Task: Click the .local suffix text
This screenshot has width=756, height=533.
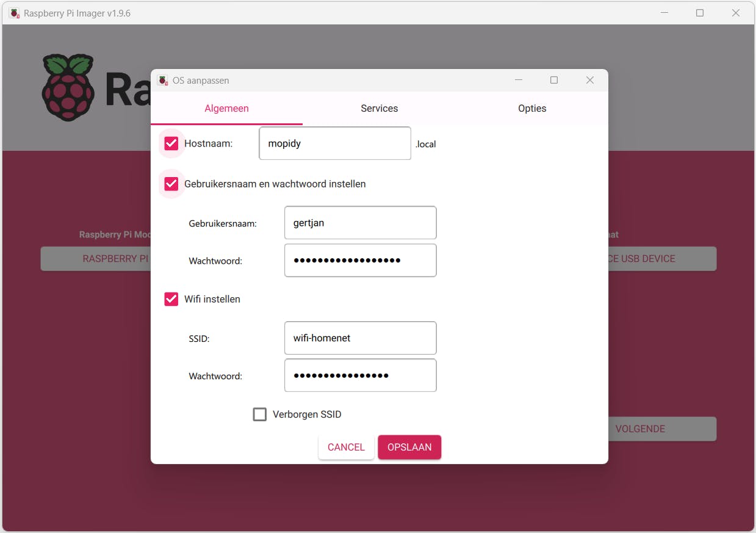Action: click(x=426, y=145)
